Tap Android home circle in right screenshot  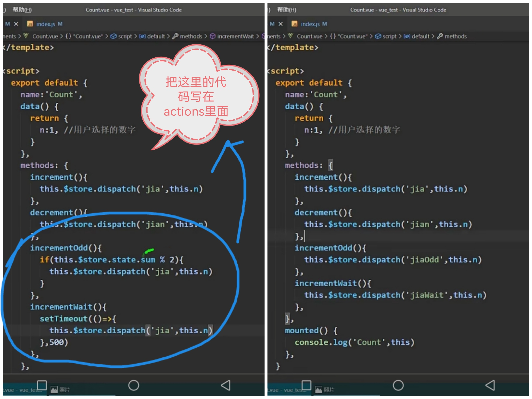tap(398, 385)
